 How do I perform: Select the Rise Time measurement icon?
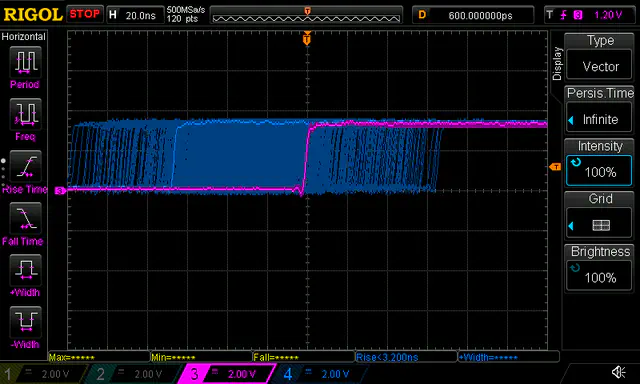pyautogui.click(x=25, y=166)
